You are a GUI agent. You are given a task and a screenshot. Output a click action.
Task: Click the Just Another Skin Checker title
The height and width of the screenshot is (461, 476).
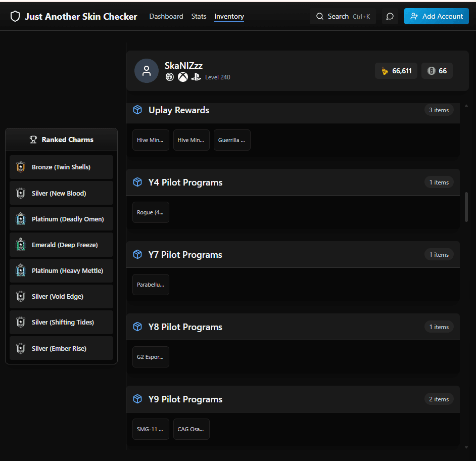coord(81,16)
